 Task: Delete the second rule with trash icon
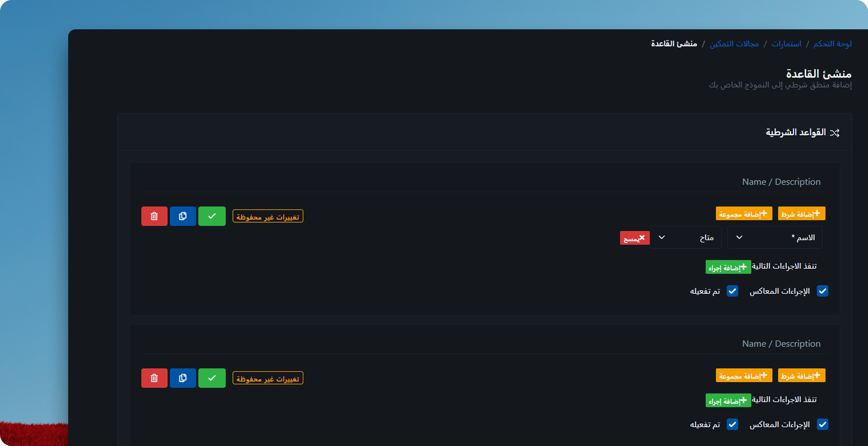pos(154,378)
